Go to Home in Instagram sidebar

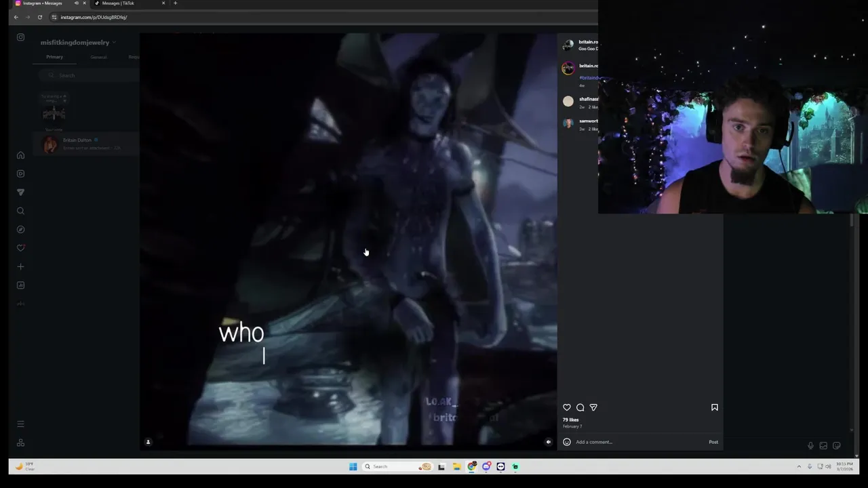coord(21,155)
